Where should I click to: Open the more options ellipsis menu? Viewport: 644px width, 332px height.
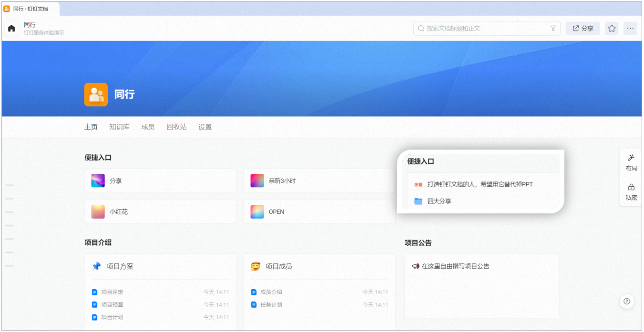coord(630,29)
